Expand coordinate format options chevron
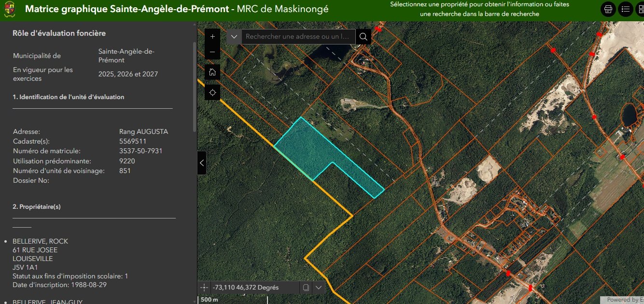This screenshot has width=644, height=304. (318, 288)
